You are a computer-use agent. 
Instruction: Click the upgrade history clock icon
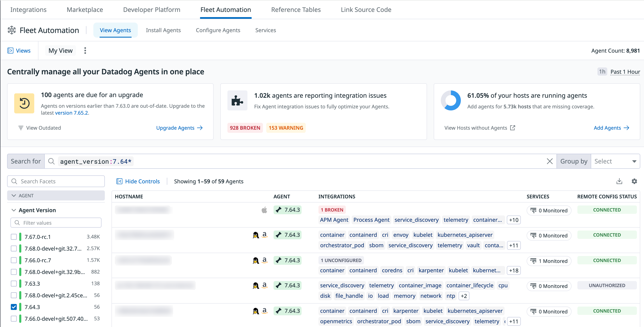click(x=24, y=103)
